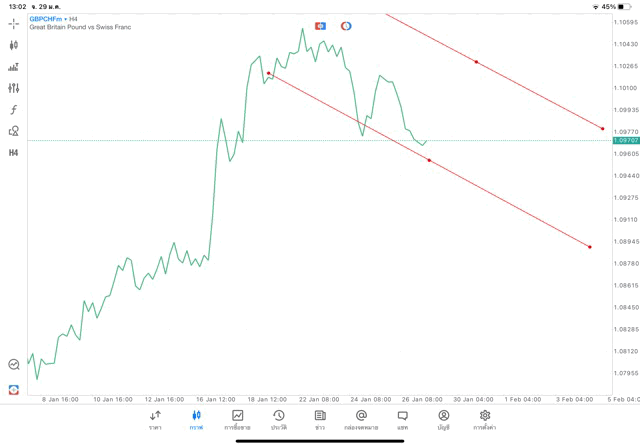The height and width of the screenshot is (447, 640).
Task: Switch to the ราคา quotes tab
Action: tap(155, 420)
